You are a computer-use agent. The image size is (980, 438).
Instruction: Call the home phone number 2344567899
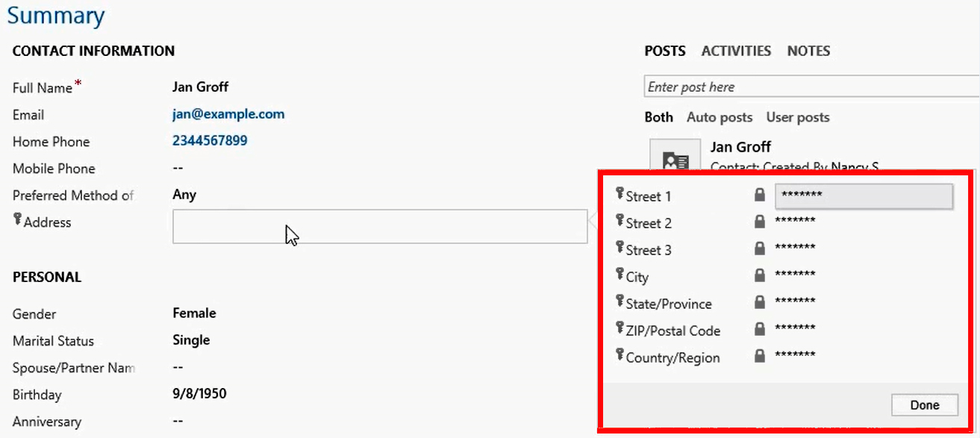pos(210,140)
